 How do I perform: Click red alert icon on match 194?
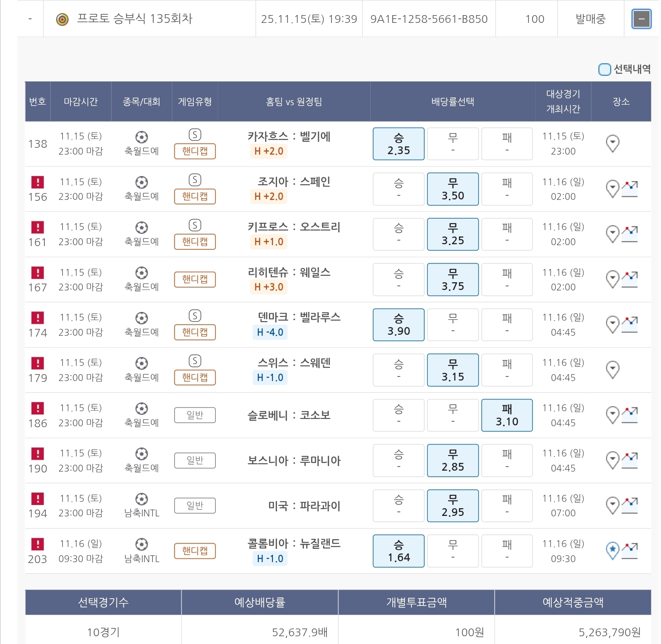coord(37,499)
